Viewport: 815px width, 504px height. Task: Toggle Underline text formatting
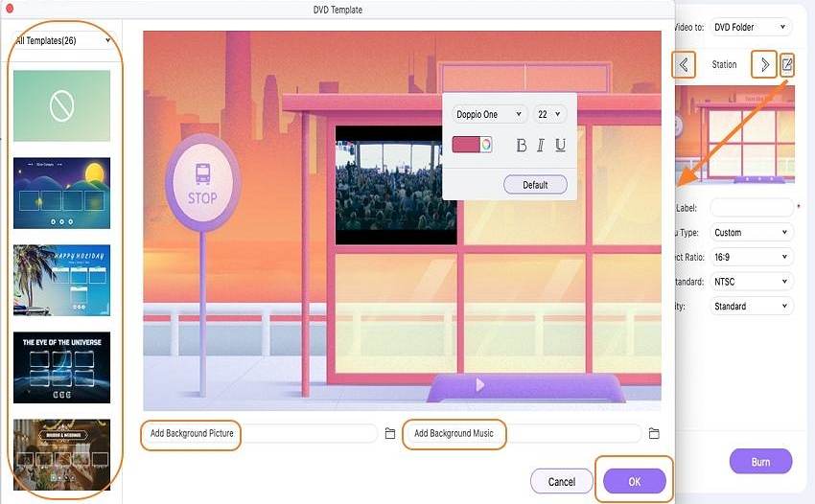[560, 146]
